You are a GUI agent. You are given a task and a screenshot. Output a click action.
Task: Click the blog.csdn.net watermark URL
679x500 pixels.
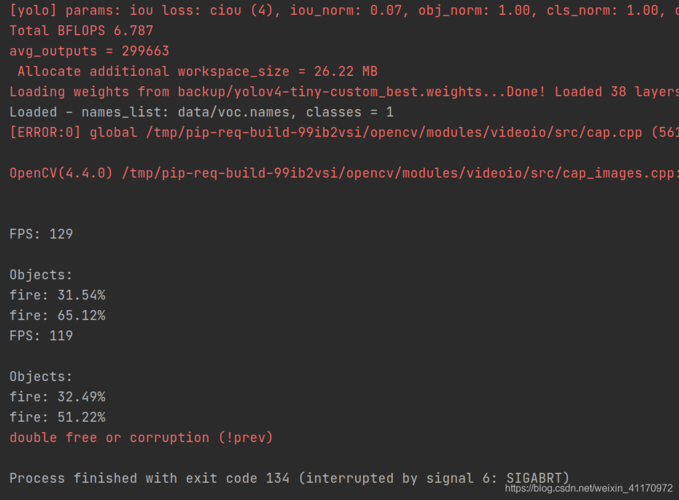[589, 488]
